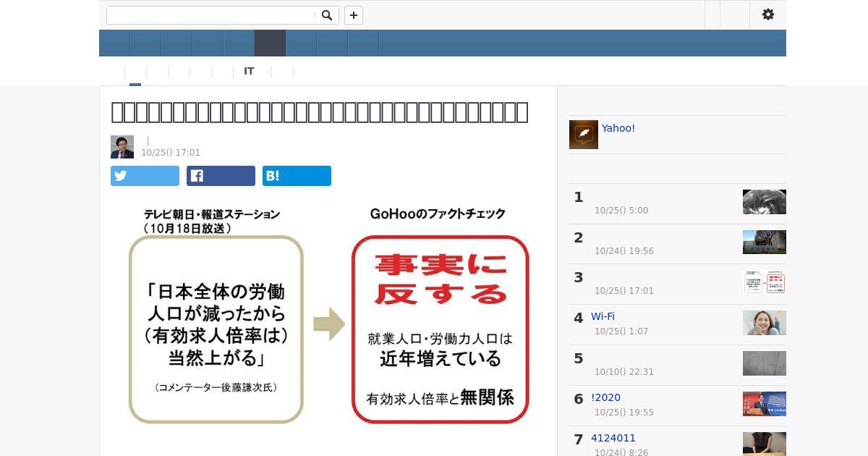Click article date 10/25() 17:01 under headline

point(171,153)
